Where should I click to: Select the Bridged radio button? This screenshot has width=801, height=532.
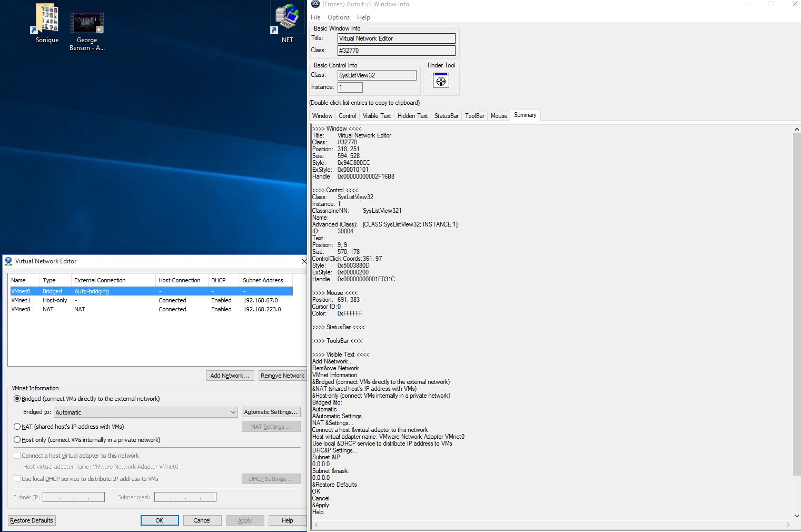click(x=17, y=399)
